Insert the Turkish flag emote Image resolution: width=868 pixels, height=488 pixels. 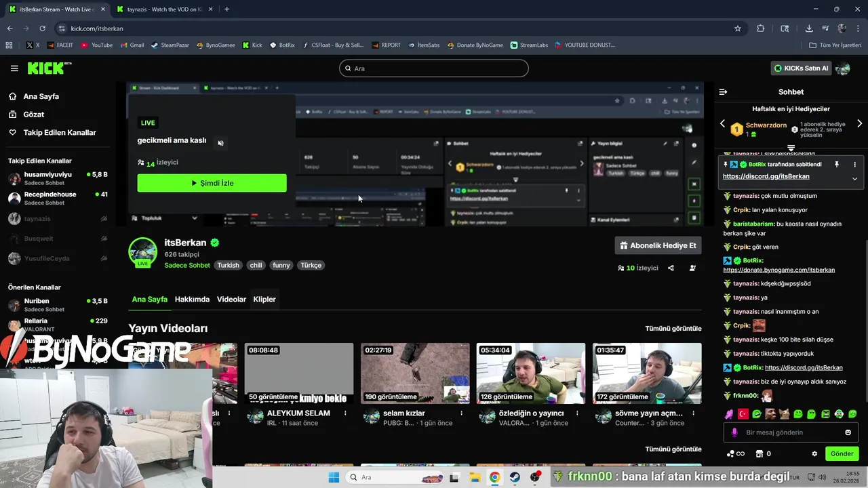(743, 414)
